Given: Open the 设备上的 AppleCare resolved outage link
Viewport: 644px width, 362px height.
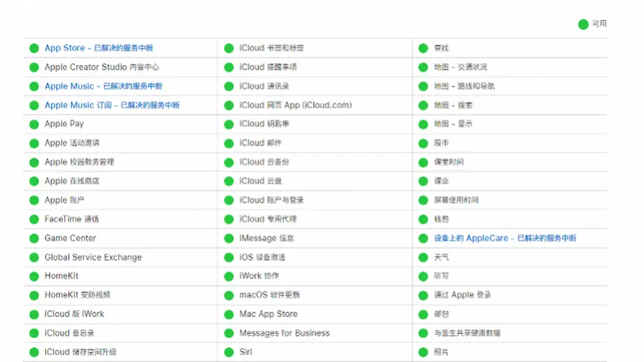Looking at the screenshot, I should (505, 238).
